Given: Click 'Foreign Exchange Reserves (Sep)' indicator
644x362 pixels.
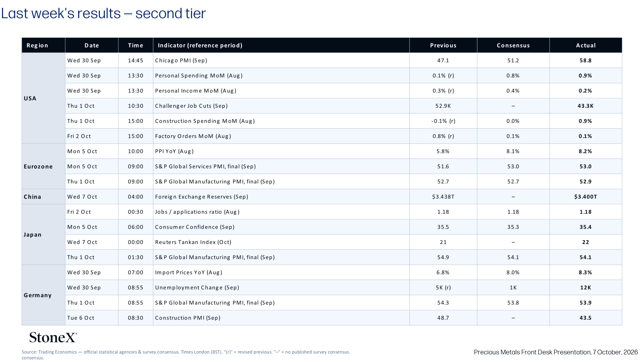Looking at the screenshot, I should coord(202,197).
